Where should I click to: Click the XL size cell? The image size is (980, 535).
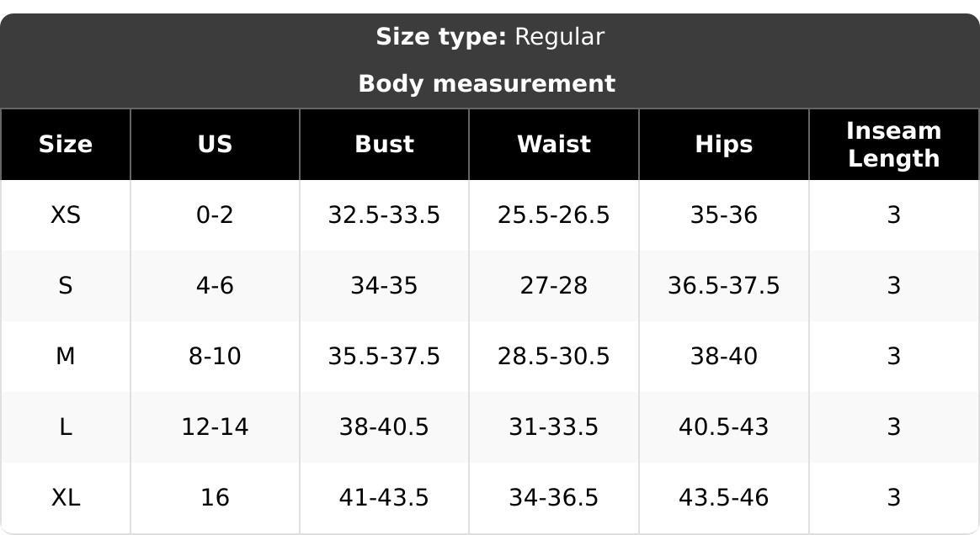click(x=66, y=497)
